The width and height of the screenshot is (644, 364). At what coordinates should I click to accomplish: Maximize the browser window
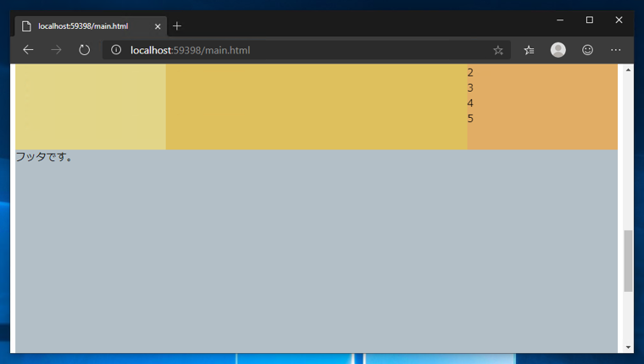click(590, 20)
